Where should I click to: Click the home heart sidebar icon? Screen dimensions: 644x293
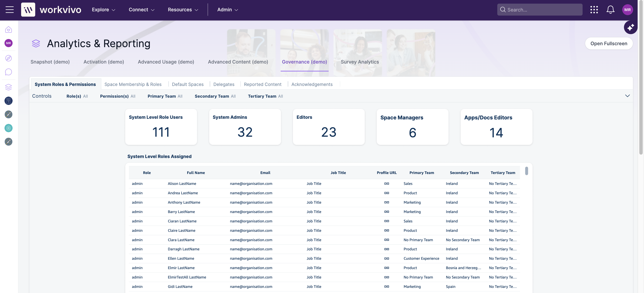tap(9, 30)
